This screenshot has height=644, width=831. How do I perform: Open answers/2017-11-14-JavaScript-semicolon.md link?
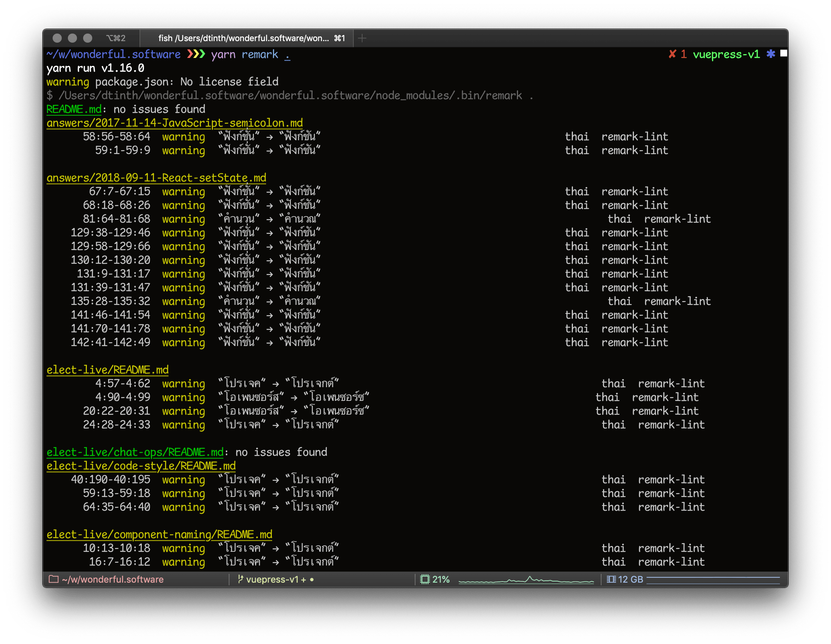175,123
